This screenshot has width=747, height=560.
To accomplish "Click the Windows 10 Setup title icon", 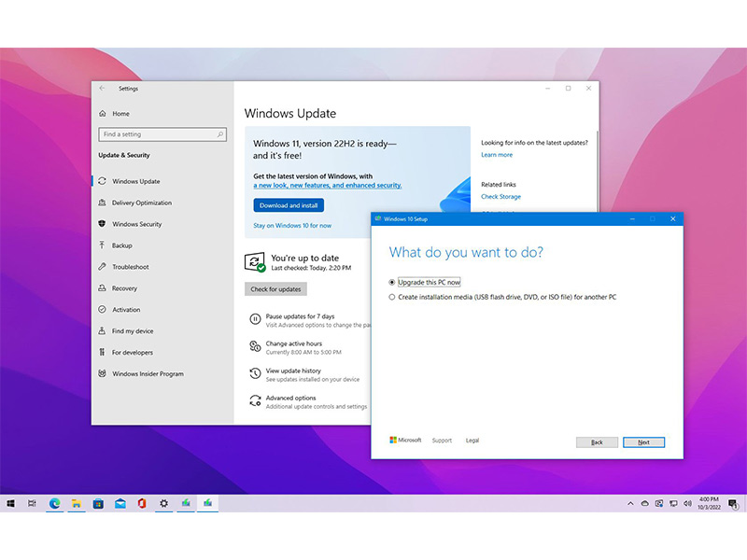I will pyautogui.click(x=378, y=219).
